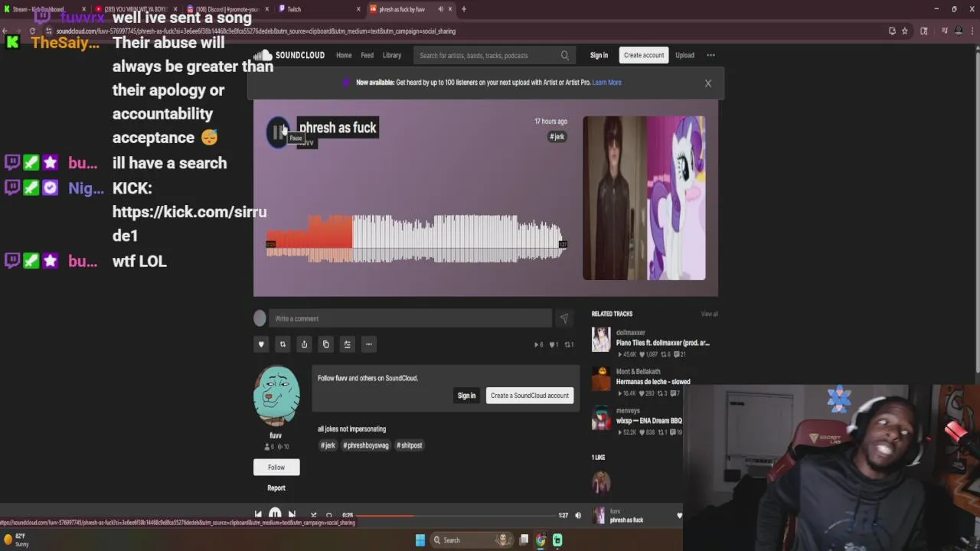Open the #jerk tag in description

328,445
